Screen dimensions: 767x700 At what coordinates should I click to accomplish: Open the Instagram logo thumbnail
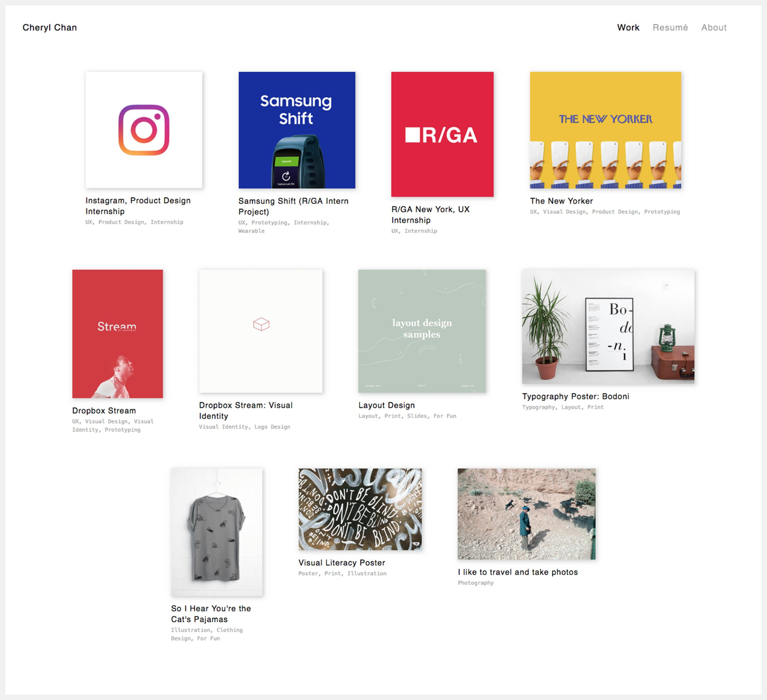tap(144, 130)
